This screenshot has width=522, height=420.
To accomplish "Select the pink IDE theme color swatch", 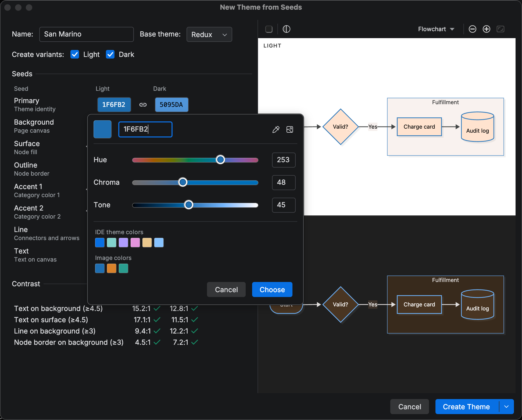I will tap(135, 242).
